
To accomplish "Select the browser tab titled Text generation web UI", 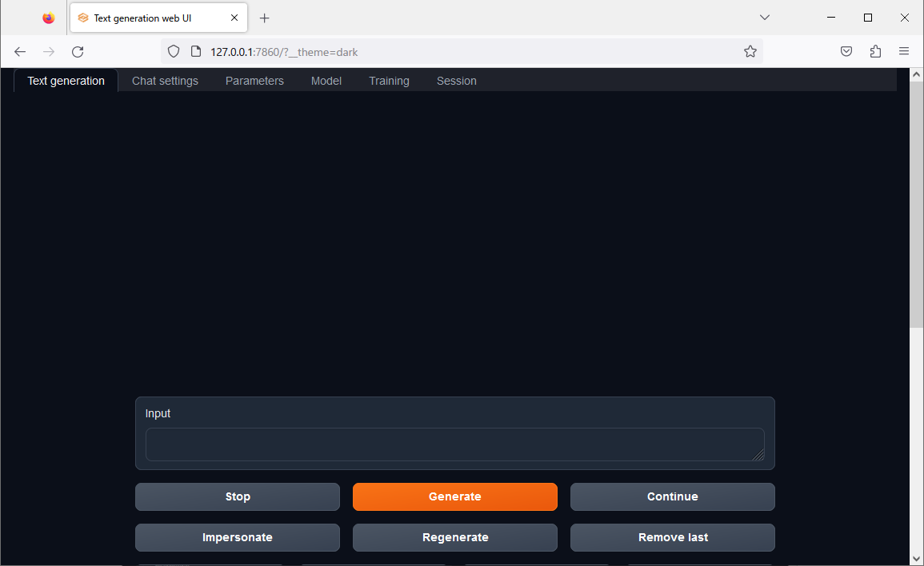I will tap(158, 18).
